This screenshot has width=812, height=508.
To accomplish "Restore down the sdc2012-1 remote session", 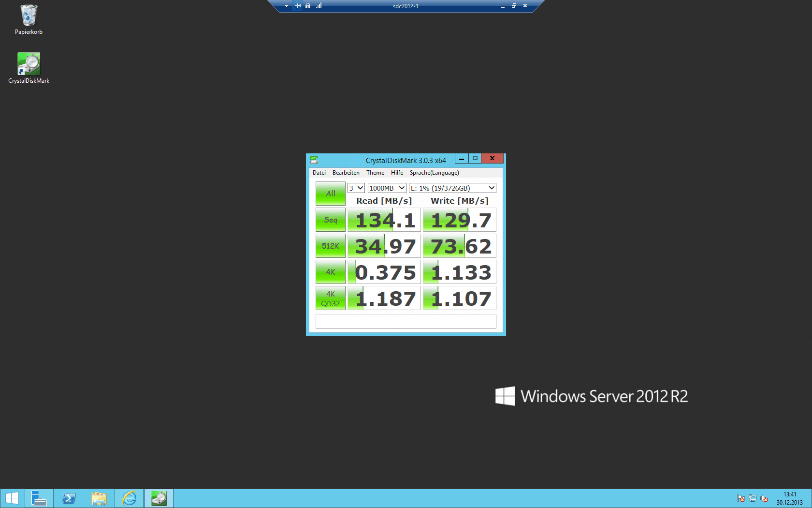I will click(514, 6).
